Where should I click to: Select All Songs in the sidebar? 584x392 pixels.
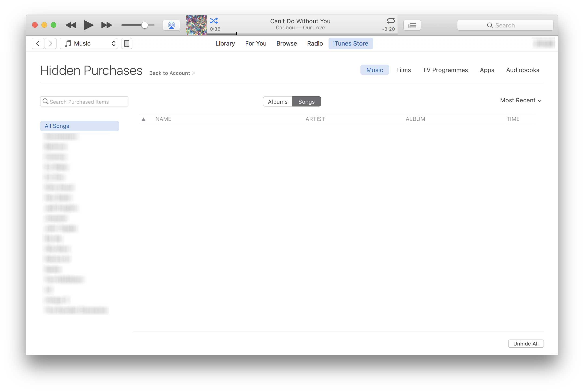[x=80, y=126]
